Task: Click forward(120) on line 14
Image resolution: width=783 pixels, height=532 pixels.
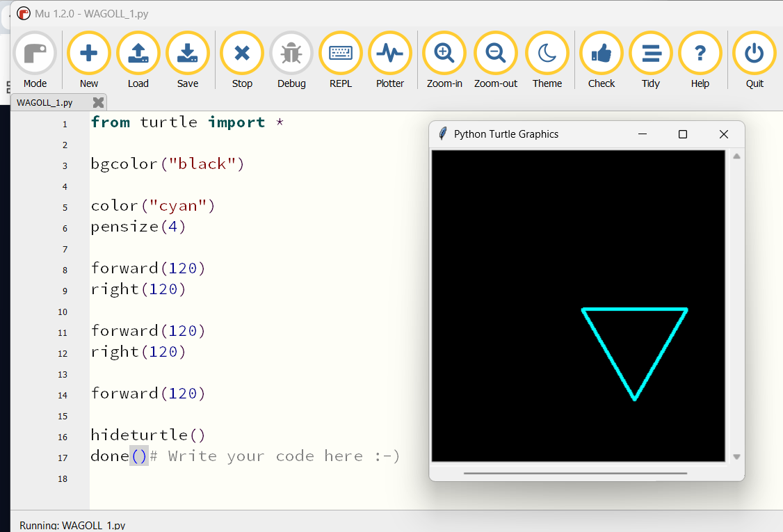Action: pyautogui.click(x=148, y=394)
